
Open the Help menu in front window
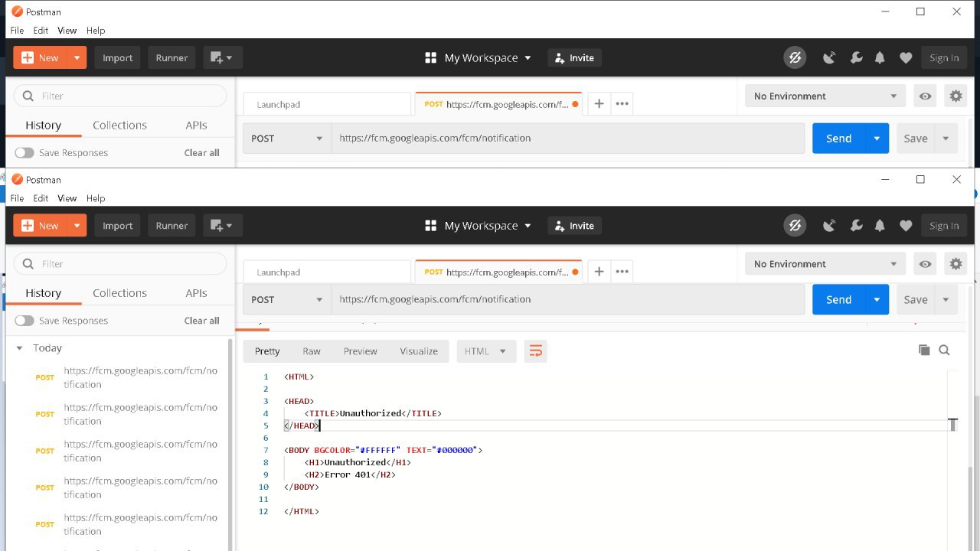pyautogui.click(x=96, y=198)
